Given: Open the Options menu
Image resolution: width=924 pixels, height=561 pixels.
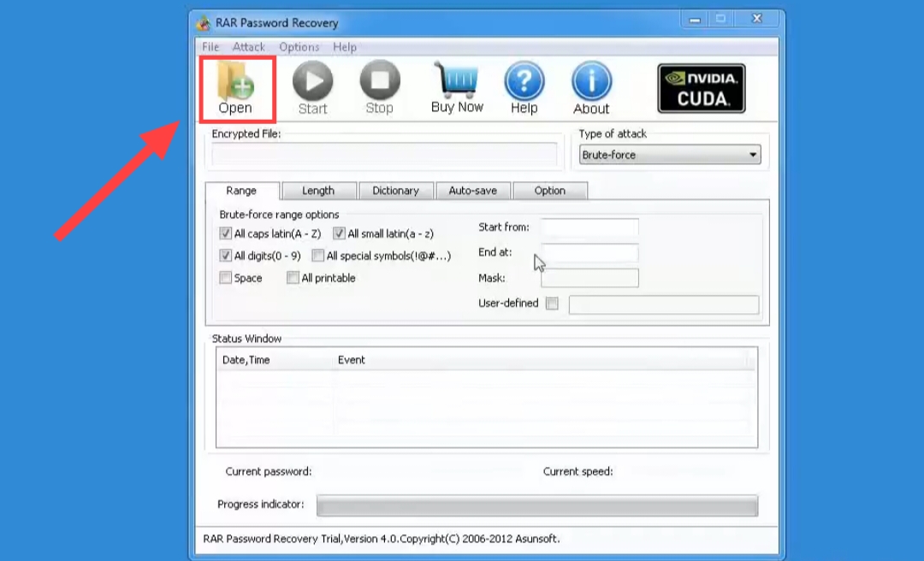Looking at the screenshot, I should pyautogui.click(x=299, y=47).
